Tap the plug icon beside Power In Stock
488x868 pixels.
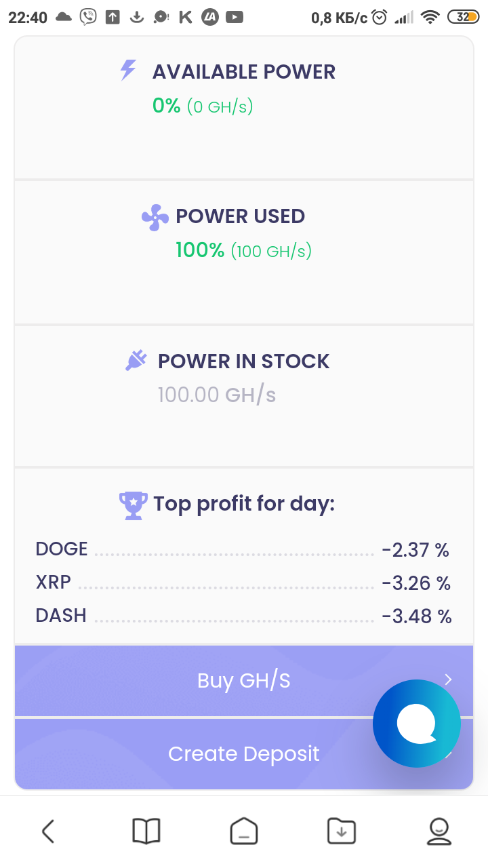136,360
